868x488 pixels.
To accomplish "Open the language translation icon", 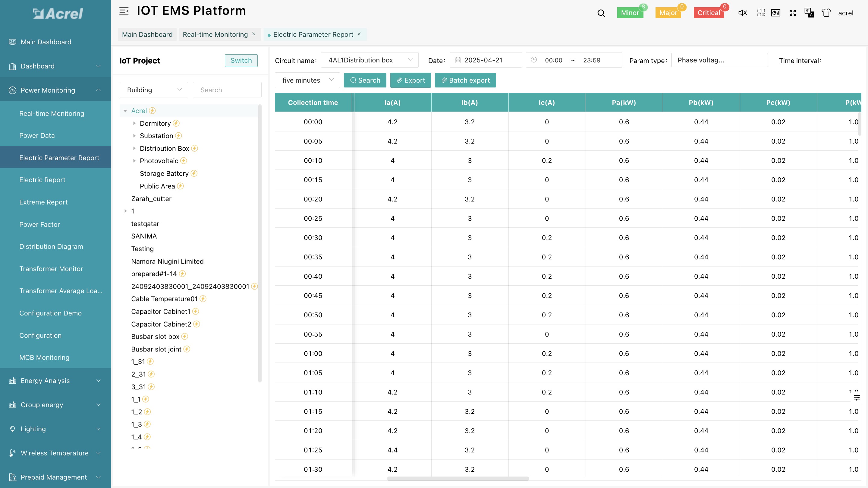I will [809, 13].
